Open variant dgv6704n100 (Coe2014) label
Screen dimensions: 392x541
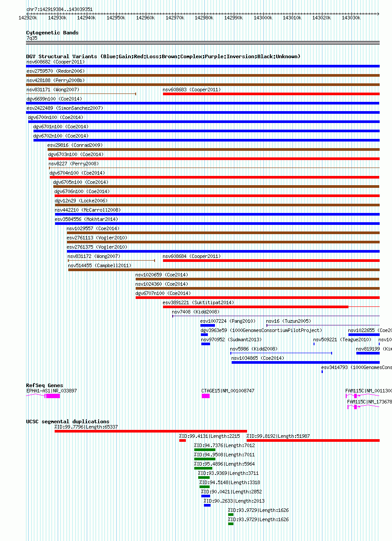(78, 173)
